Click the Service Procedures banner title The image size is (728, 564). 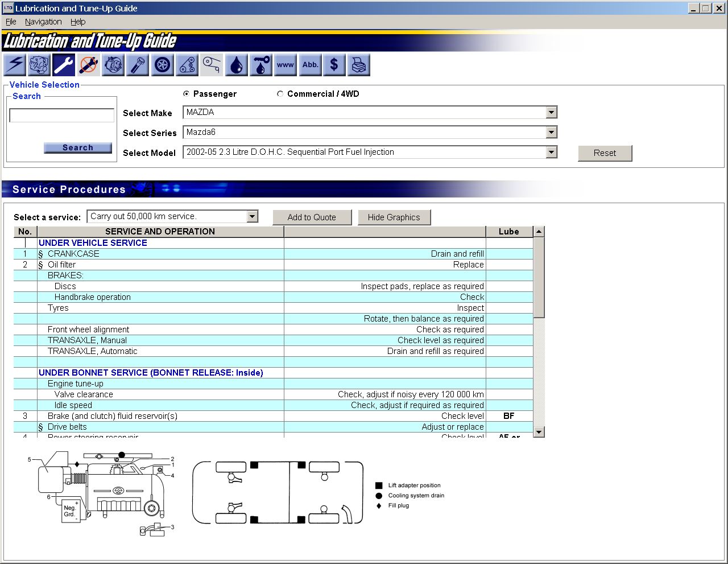click(x=69, y=190)
